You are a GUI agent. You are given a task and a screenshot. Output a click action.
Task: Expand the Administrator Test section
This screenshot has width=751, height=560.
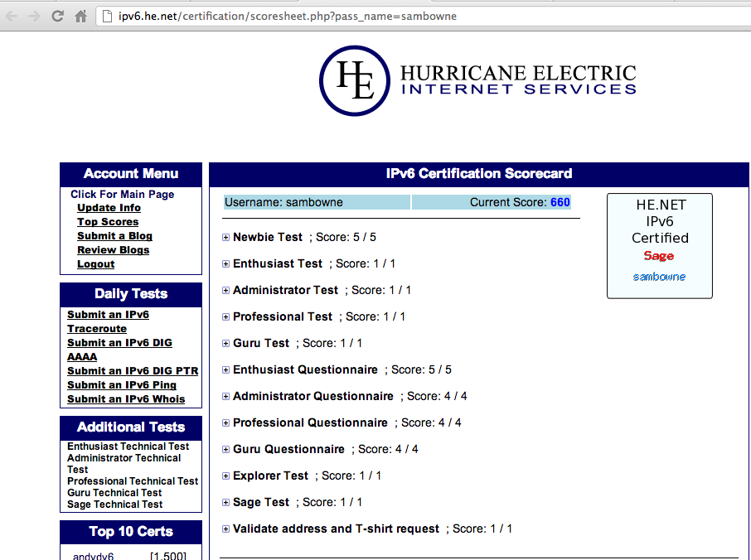click(225, 291)
